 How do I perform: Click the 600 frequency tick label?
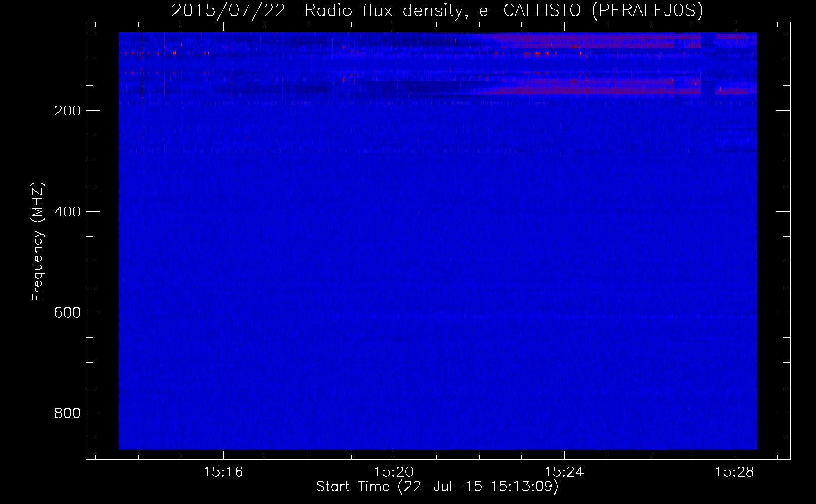tap(68, 312)
